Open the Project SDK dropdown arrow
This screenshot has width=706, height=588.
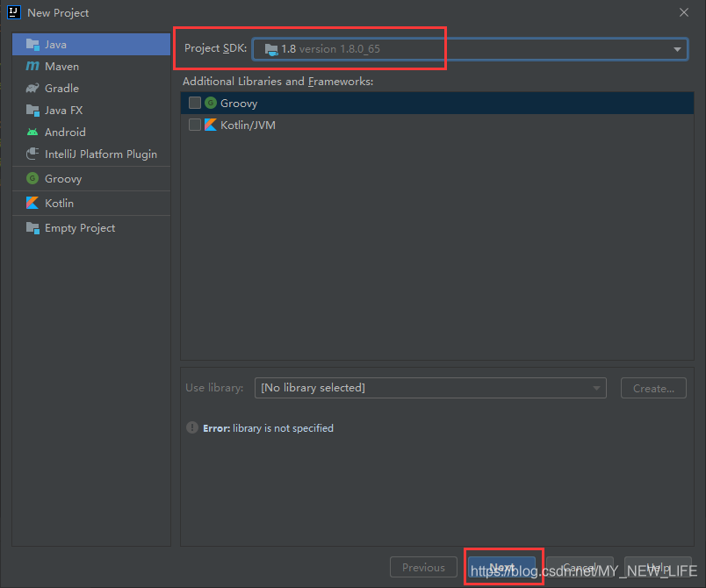[677, 49]
